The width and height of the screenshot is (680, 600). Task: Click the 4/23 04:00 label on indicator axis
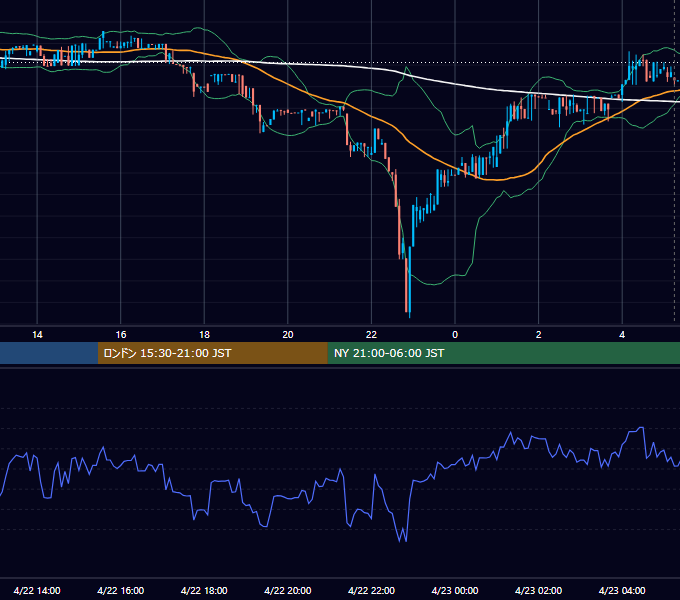point(622,590)
